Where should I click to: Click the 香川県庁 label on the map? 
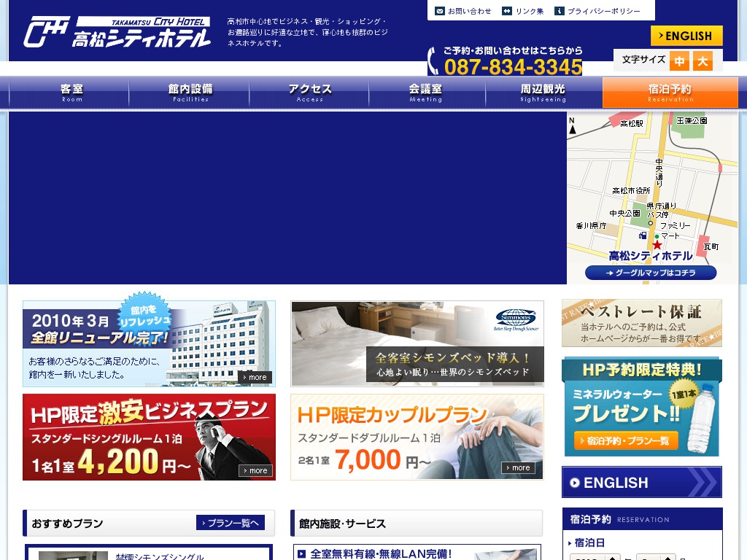(x=591, y=225)
